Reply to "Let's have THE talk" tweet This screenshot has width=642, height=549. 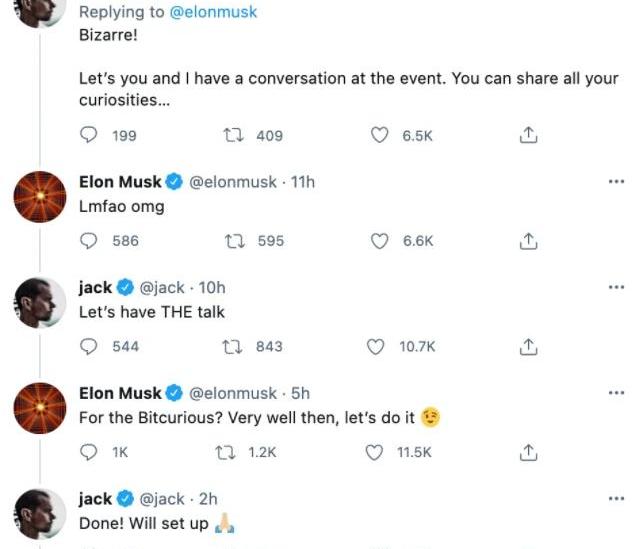pos(89,347)
